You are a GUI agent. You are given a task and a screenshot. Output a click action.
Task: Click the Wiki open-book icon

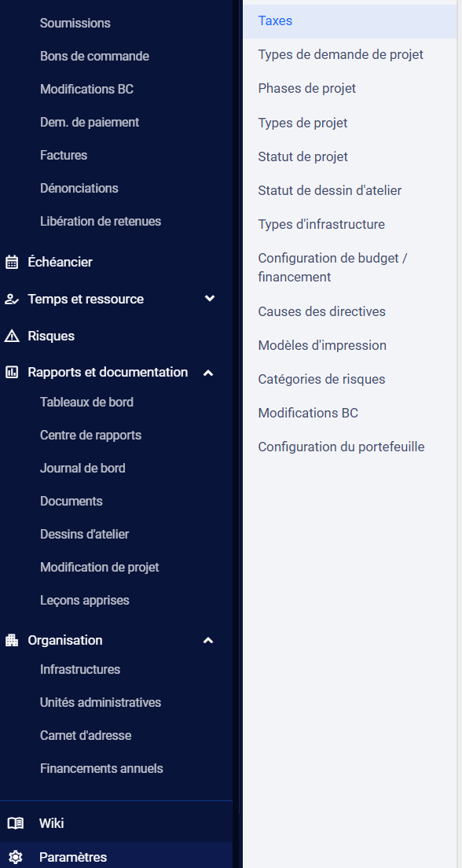coord(16,823)
